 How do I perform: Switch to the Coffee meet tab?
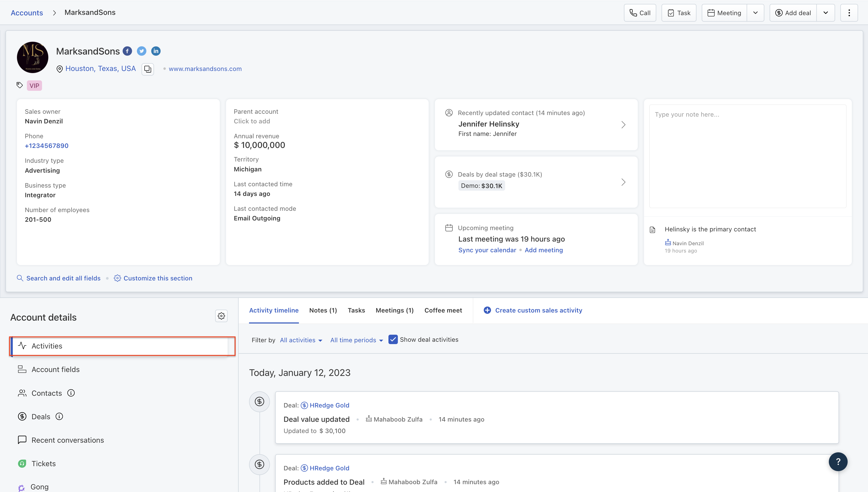(443, 310)
